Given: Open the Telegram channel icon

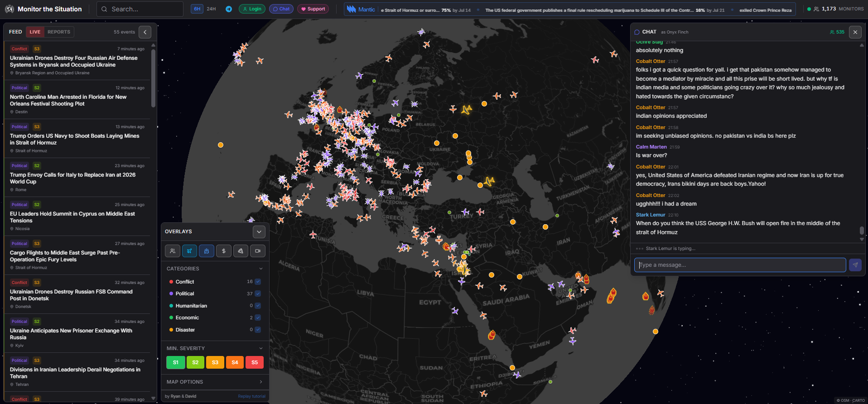Looking at the screenshot, I should pyautogui.click(x=229, y=9).
